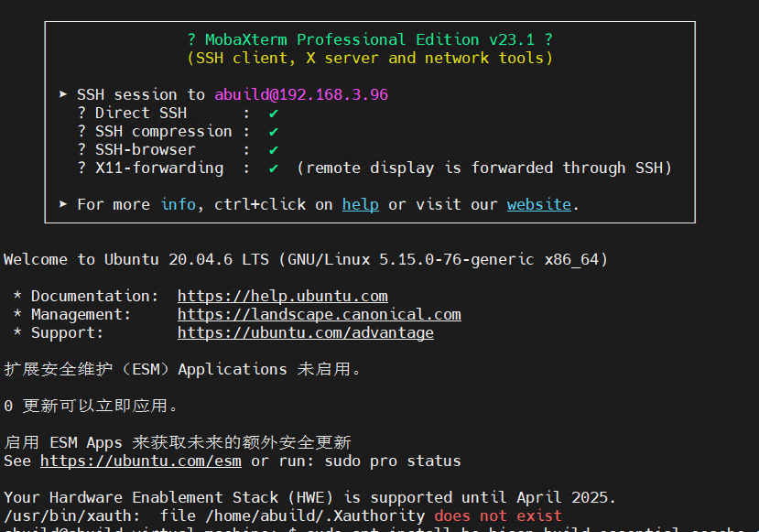Open the https://help.ubuntu.com documentation link
This screenshot has width=759, height=532.
[283, 296]
